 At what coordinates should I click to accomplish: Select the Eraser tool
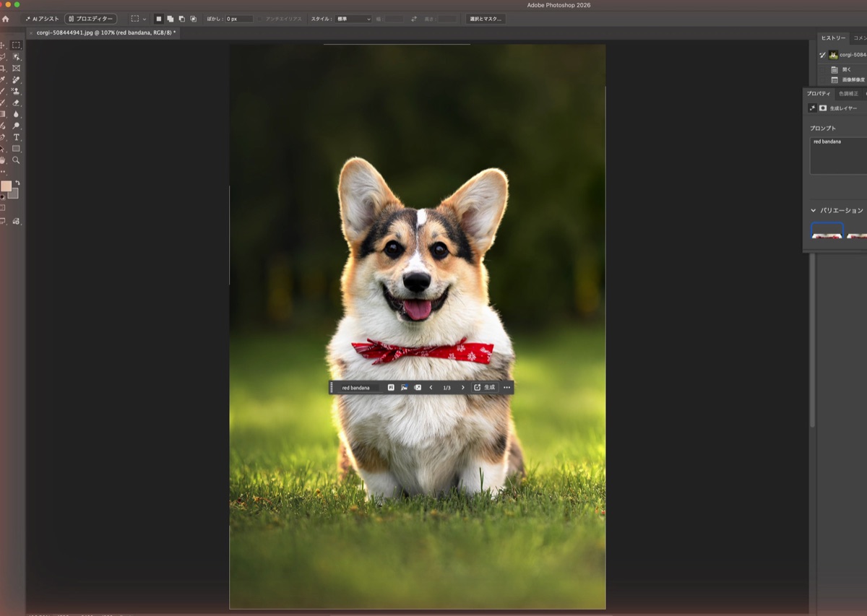[x=16, y=103]
